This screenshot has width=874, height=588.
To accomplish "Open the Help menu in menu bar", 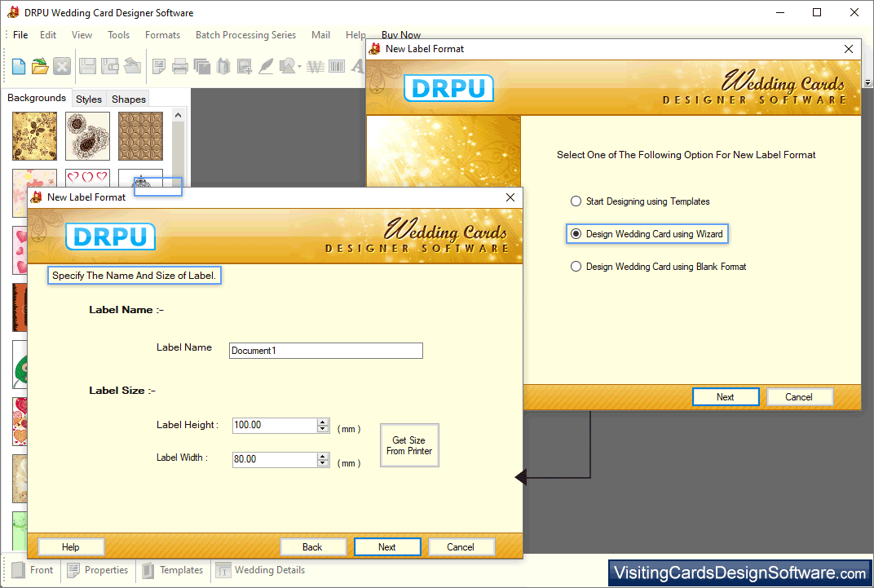I will [x=355, y=34].
